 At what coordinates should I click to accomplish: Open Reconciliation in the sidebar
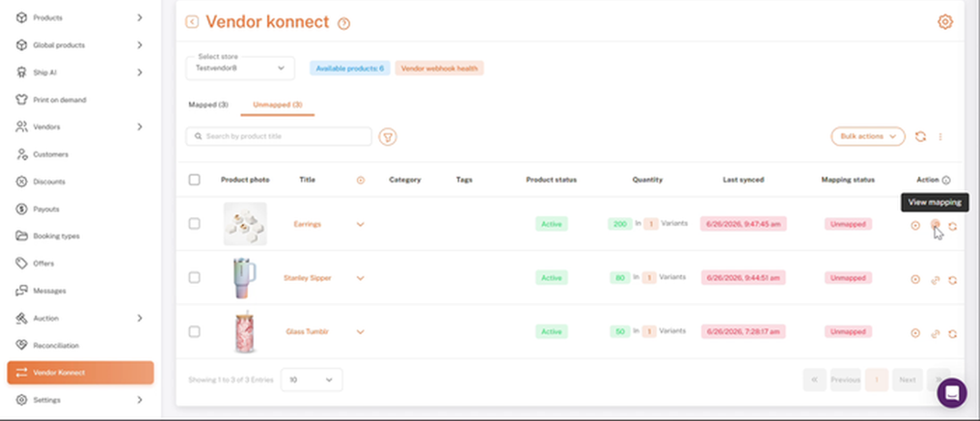point(56,346)
